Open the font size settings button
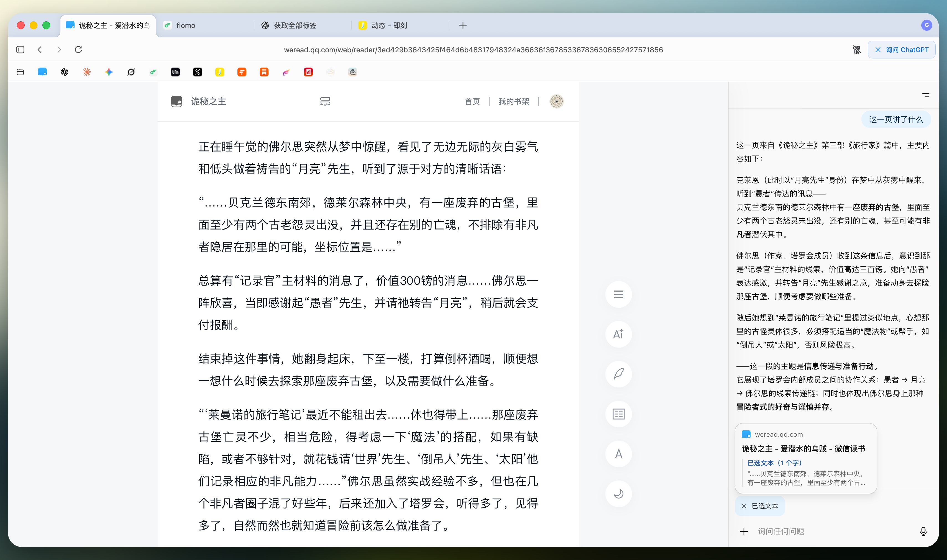 pyautogui.click(x=618, y=454)
